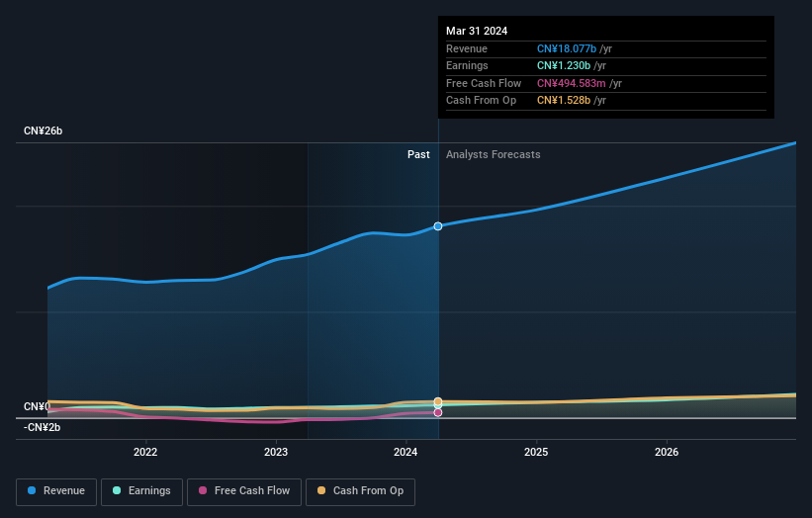The width and height of the screenshot is (812, 518).
Task: Click the Mar 31 2024 tooltip date
Action: 477,31
